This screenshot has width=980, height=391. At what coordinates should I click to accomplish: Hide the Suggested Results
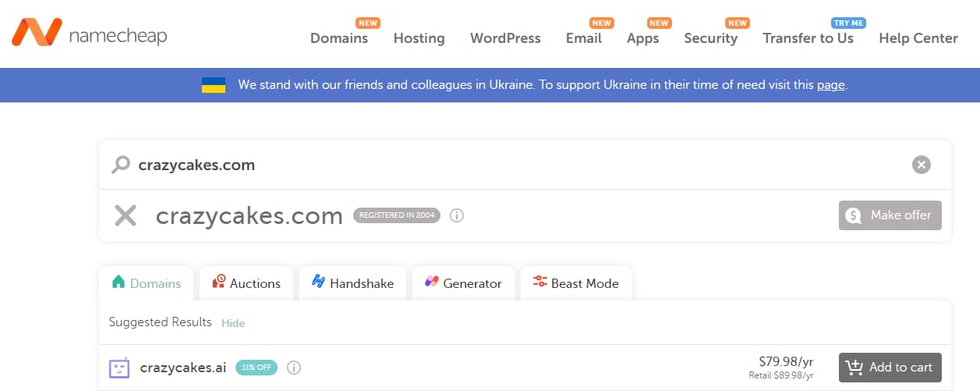click(x=233, y=323)
